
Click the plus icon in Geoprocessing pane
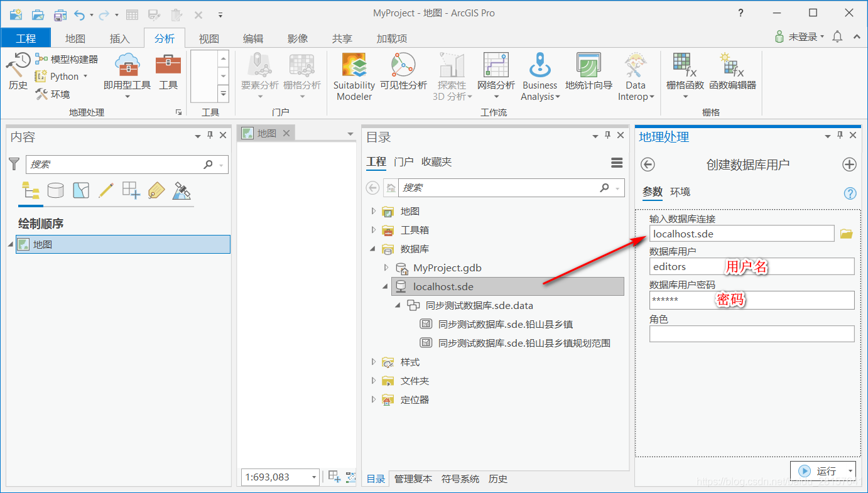(x=849, y=165)
